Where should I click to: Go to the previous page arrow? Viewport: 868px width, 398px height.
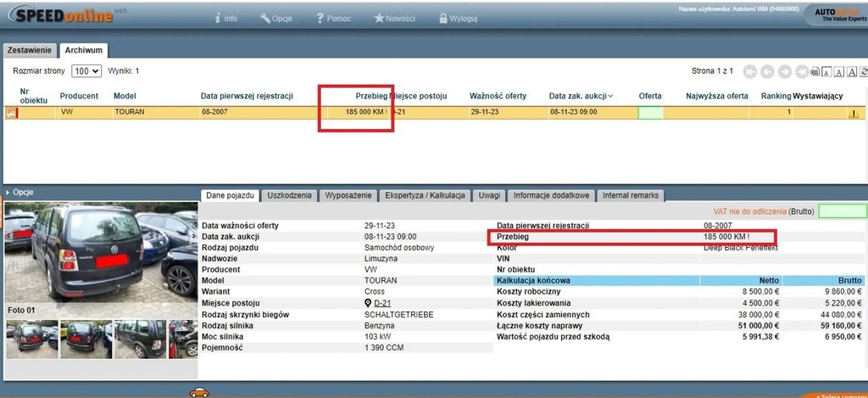pos(767,71)
